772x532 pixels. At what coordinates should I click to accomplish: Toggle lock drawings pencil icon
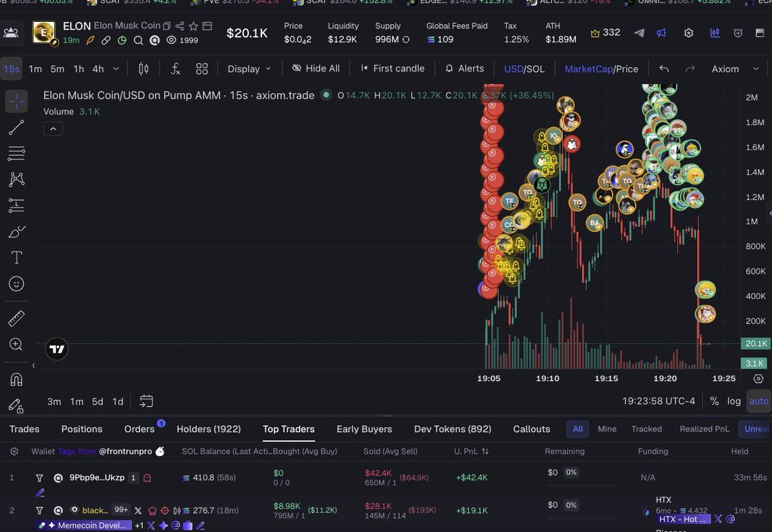tap(16, 405)
